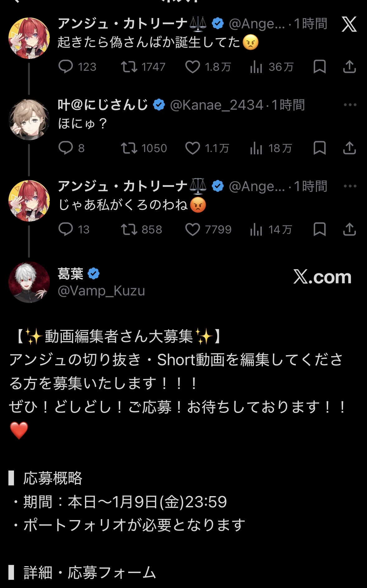The image size is (367, 588).
Task: Repost the post with 858 reposts
Action: 129,230
